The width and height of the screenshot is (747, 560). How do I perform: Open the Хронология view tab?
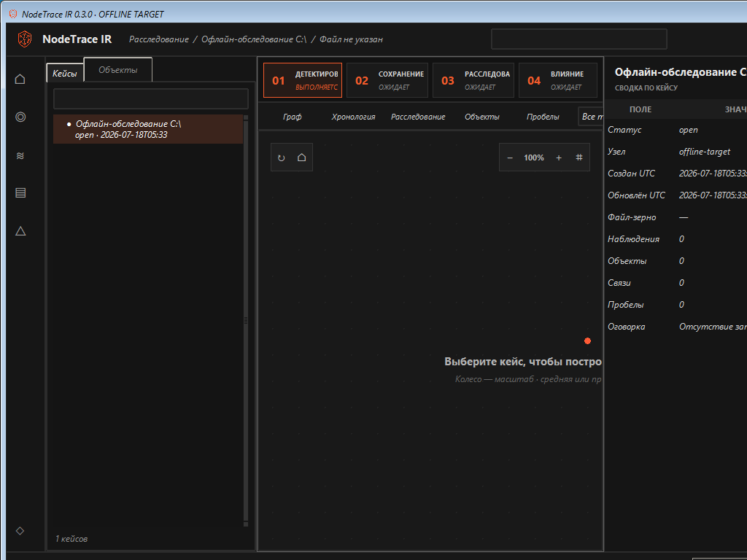pos(354,117)
